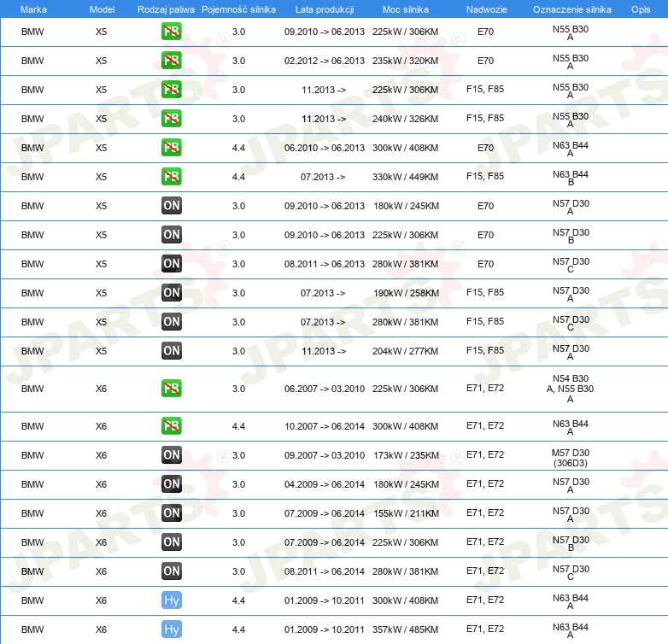Viewport: 668px width, 644px height.
Task: Click the BMW cell in the 173kW / 235KM row
Action: [32, 455]
